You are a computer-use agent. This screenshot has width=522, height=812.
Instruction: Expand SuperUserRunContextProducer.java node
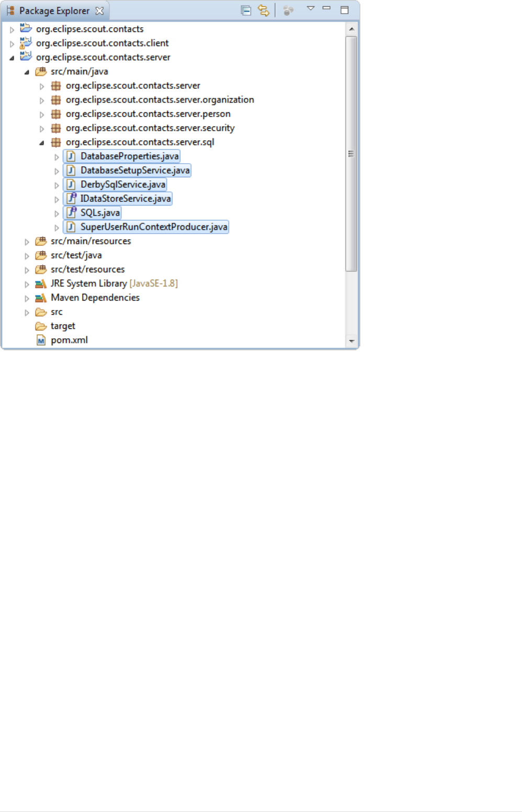(x=56, y=227)
